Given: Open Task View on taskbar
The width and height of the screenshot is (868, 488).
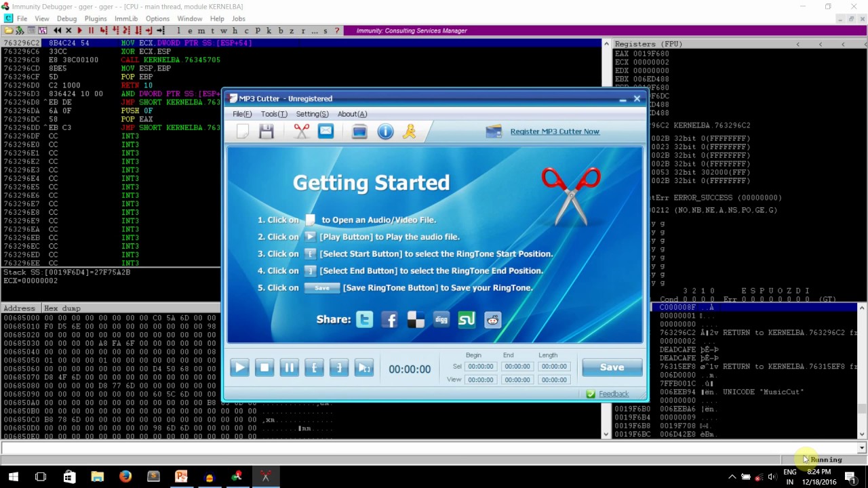Looking at the screenshot, I should click(x=41, y=477).
